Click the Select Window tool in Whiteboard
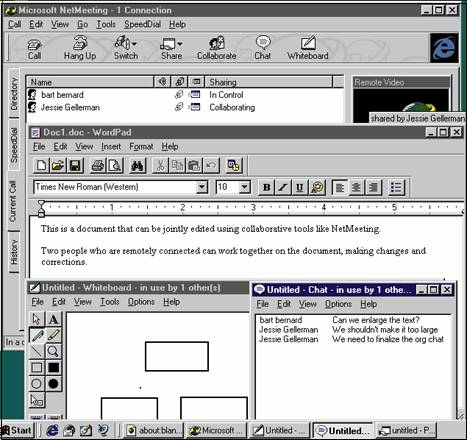The width and height of the screenshot is (467, 440). click(x=37, y=400)
